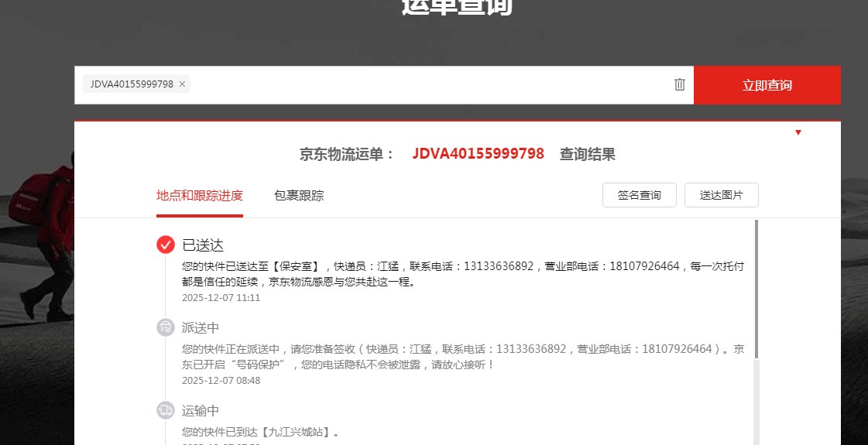
Task: Select the 派送中 status heading
Action: point(201,328)
